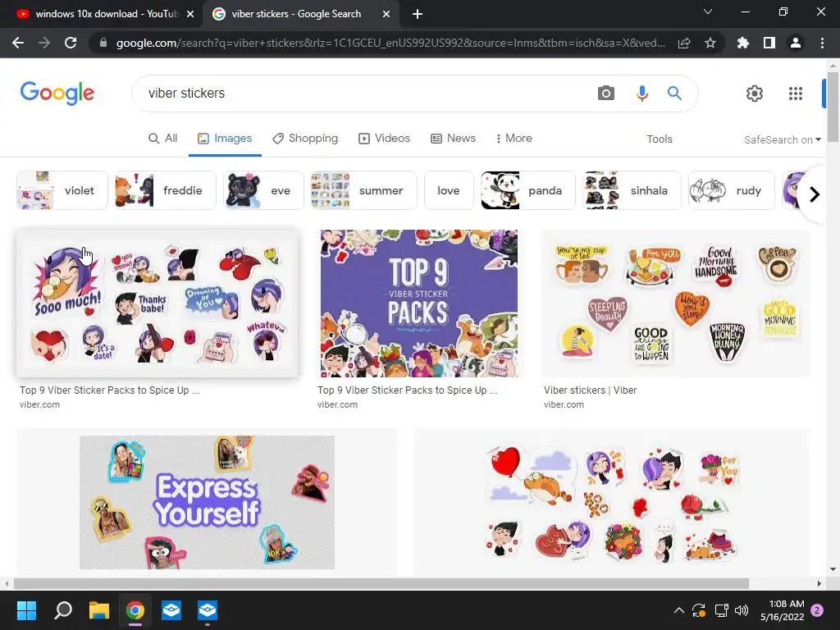Open the Viber stickers | Viber link
840x630 pixels.
pos(590,390)
